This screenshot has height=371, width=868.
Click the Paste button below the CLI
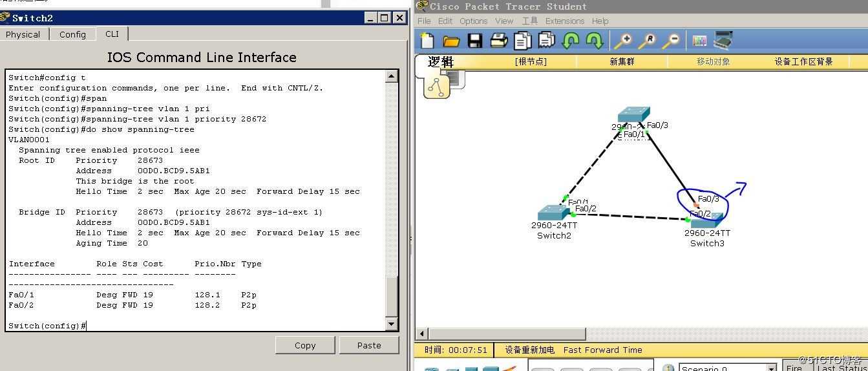[369, 345]
